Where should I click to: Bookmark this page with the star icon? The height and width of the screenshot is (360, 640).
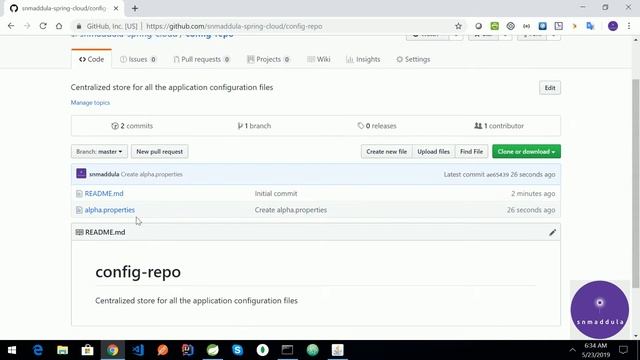coord(458,26)
